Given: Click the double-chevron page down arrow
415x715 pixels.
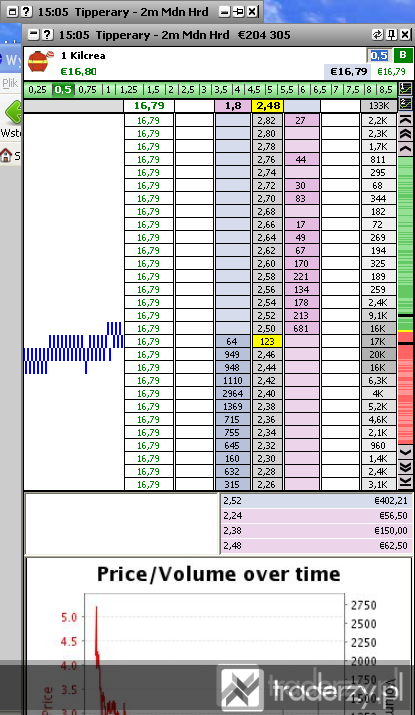Looking at the screenshot, I should pos(405,467).
